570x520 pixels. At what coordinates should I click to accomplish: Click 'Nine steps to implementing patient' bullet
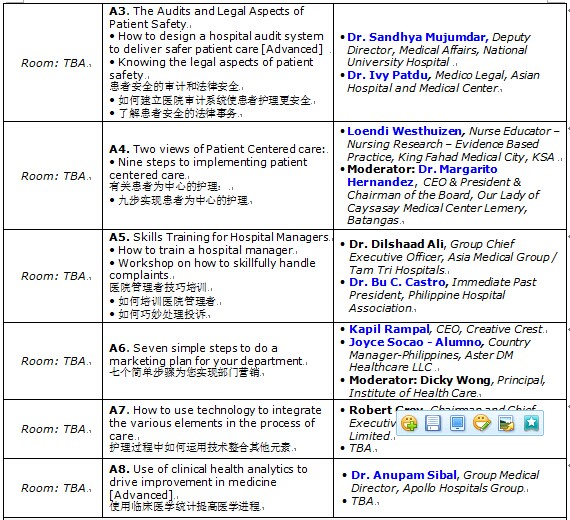(208, 168)
